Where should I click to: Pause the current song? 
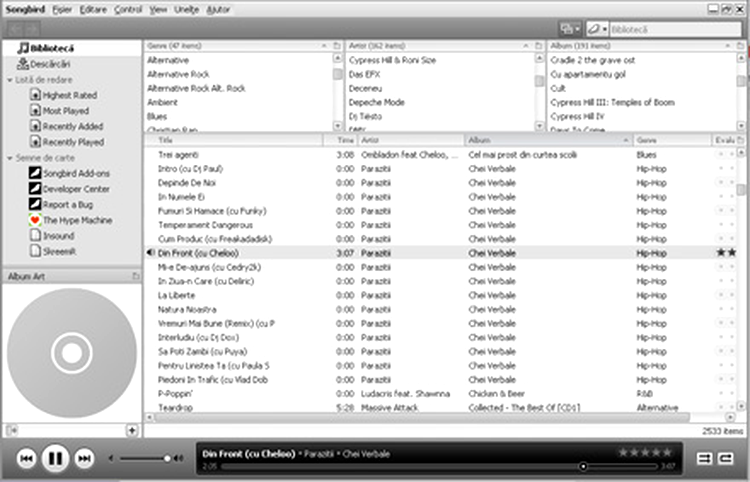coord(55,459)
